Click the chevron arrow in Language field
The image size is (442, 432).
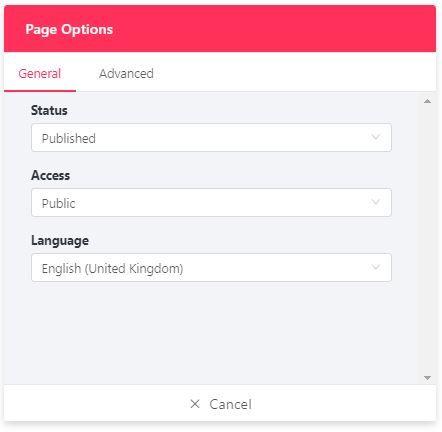pos(376,267)
